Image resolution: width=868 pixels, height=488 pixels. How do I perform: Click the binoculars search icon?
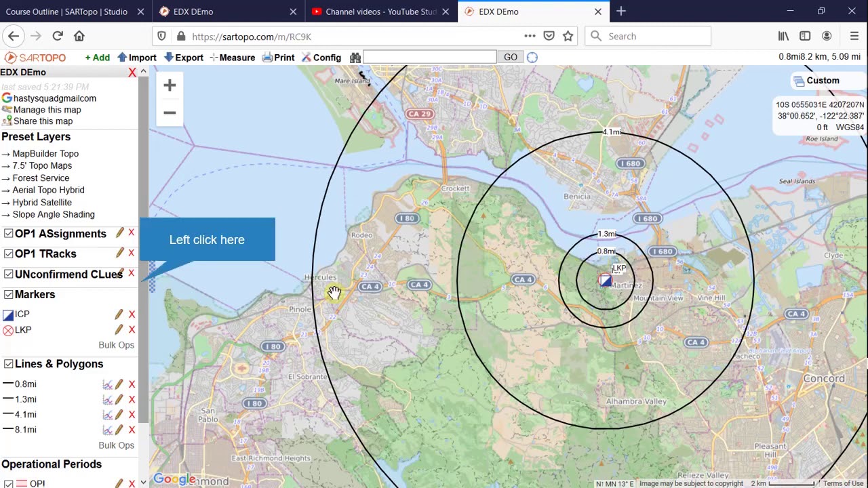[355, 58]
